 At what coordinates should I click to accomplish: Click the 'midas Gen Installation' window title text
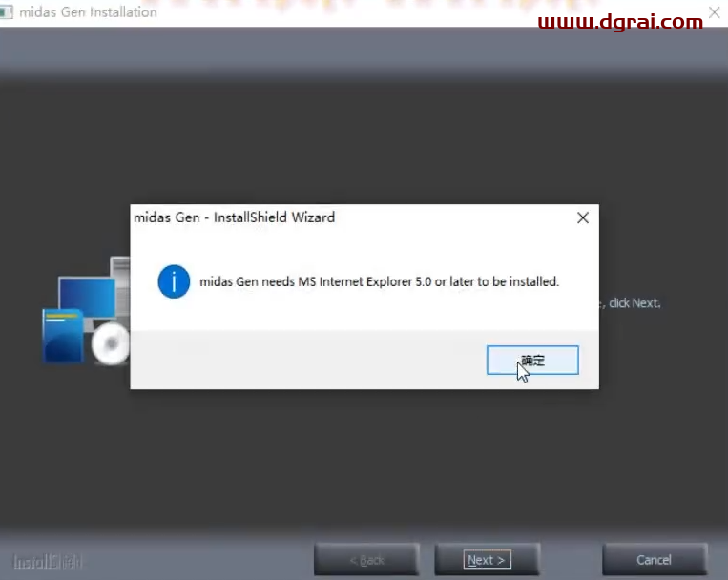click(88, 12)
